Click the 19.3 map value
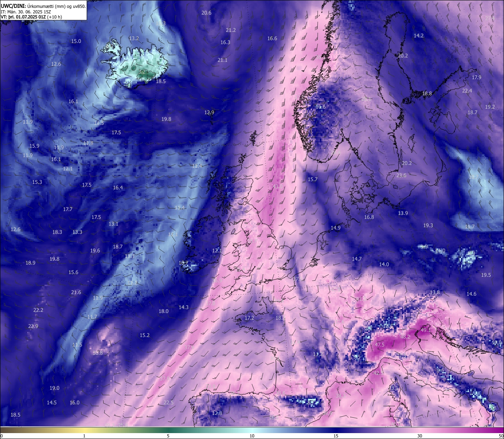This screenshot has width=504, height=439. tap(428, 226)
